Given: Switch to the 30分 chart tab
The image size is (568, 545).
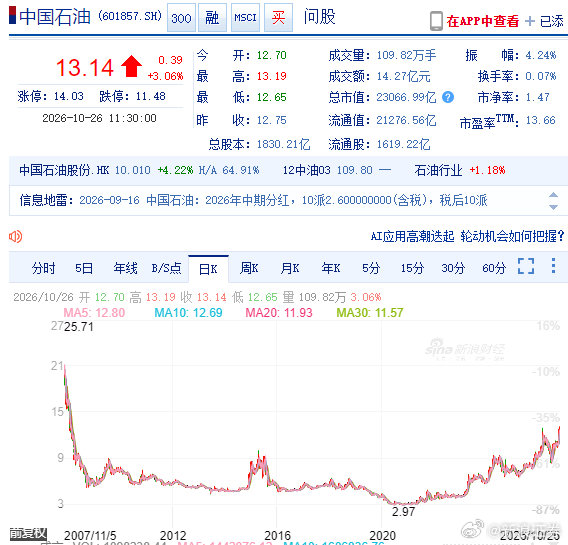Looking at the screenshot, I should pos(453,268).
